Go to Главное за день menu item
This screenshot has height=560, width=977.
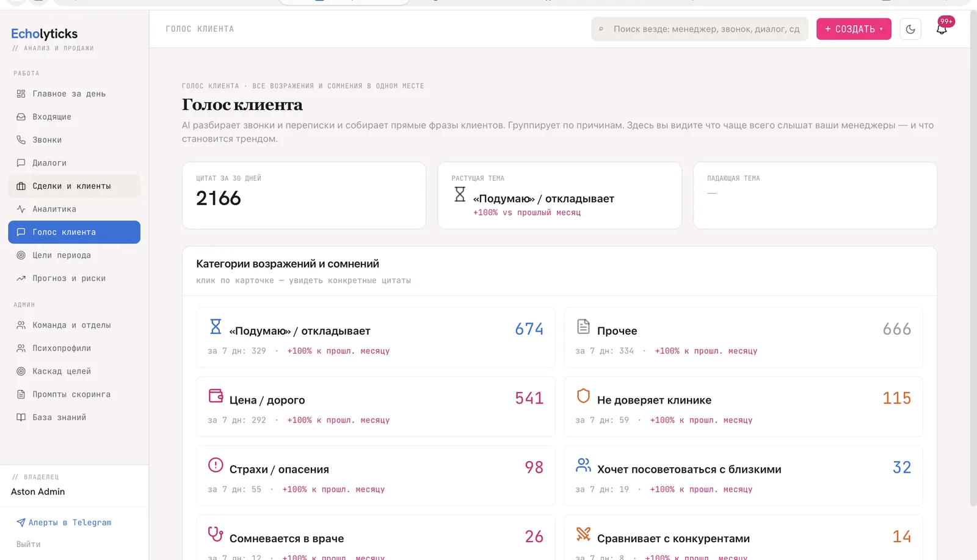(74, 93)
